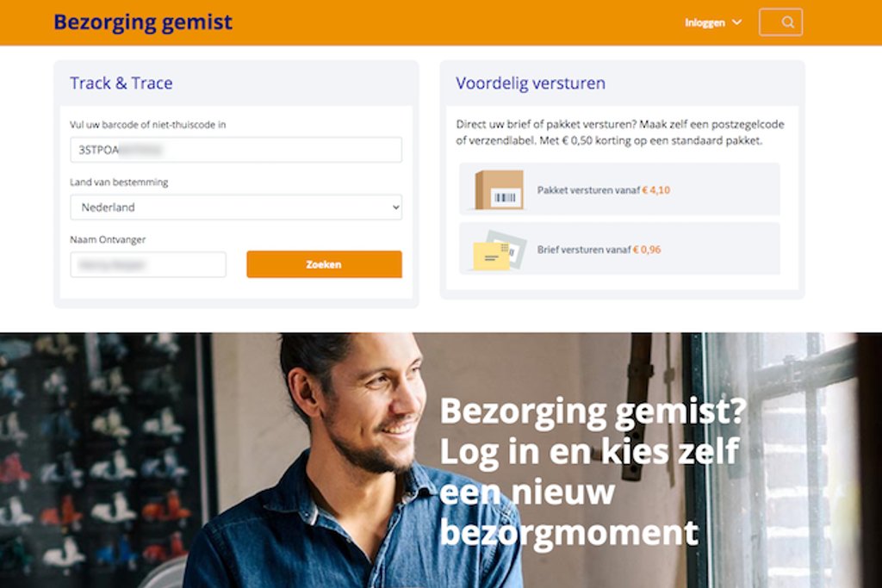
Task: Open the Land van bestemming dropdown
Action: pyautogui.click(x=236, y=207)
